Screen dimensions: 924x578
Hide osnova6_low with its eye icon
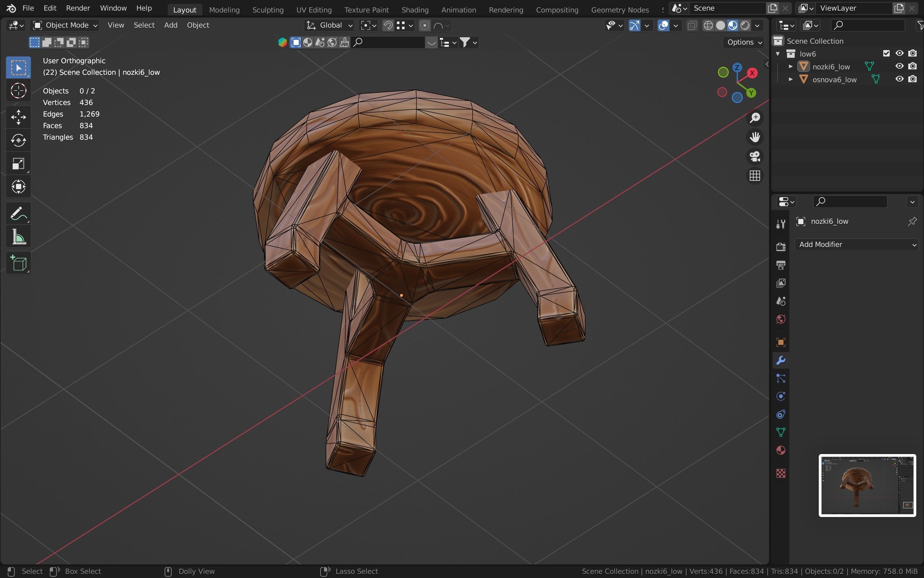(x=900, y=79)
